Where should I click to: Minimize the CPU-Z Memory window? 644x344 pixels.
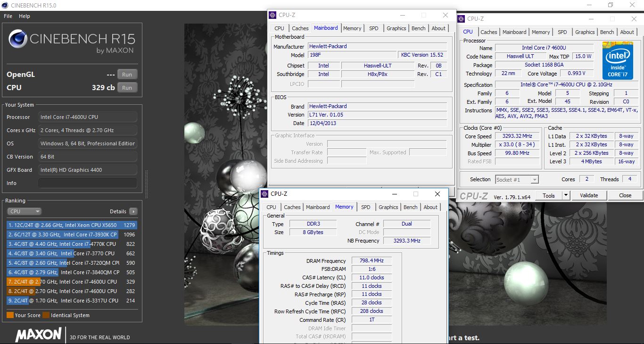[394, 194]
